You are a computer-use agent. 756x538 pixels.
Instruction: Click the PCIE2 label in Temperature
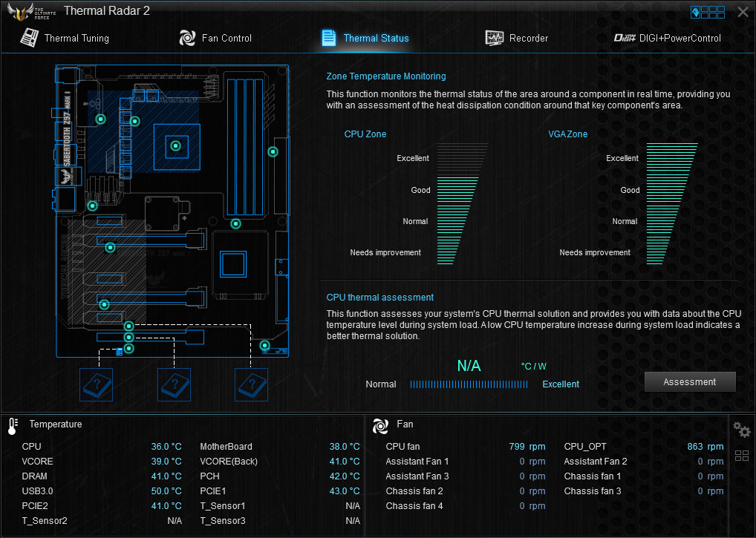pyautogui.click(x=35, y=506)
